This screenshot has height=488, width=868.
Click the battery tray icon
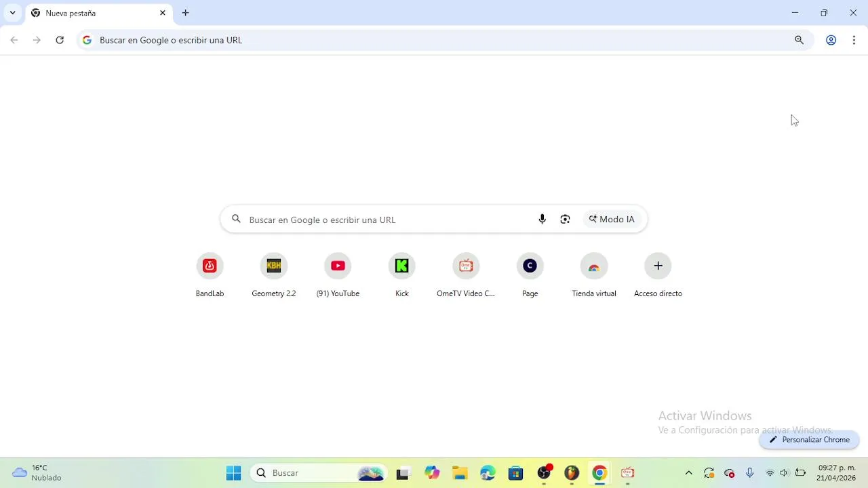click(801, 473)
